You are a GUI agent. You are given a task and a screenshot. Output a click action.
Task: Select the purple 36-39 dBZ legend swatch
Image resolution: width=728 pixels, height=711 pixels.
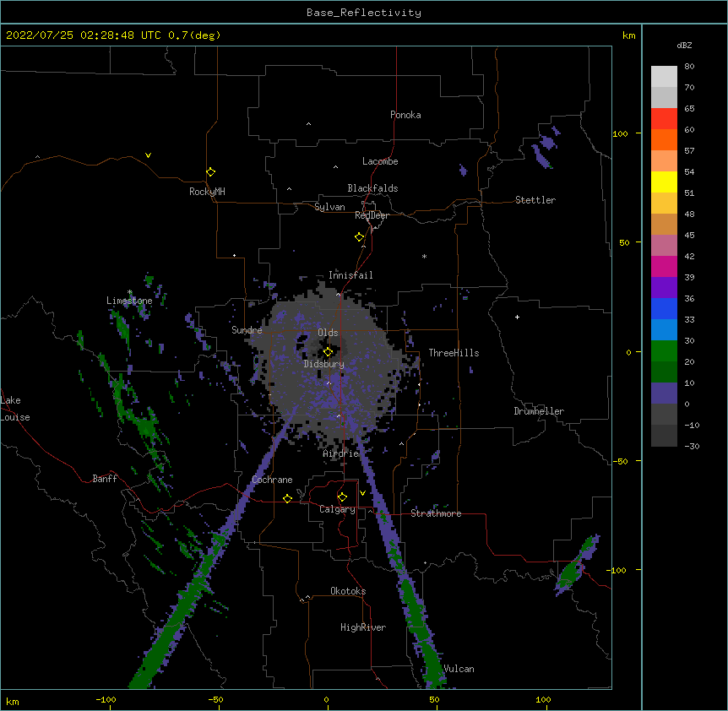[x=664, y=288]
